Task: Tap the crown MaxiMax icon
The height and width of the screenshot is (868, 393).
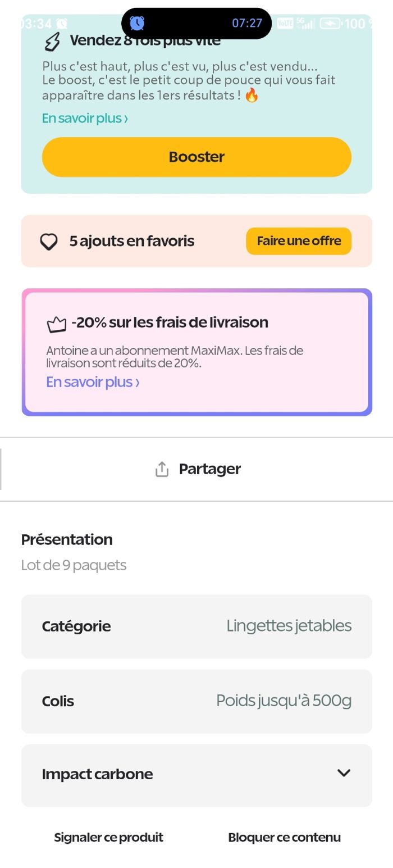Action: (57, 324)
